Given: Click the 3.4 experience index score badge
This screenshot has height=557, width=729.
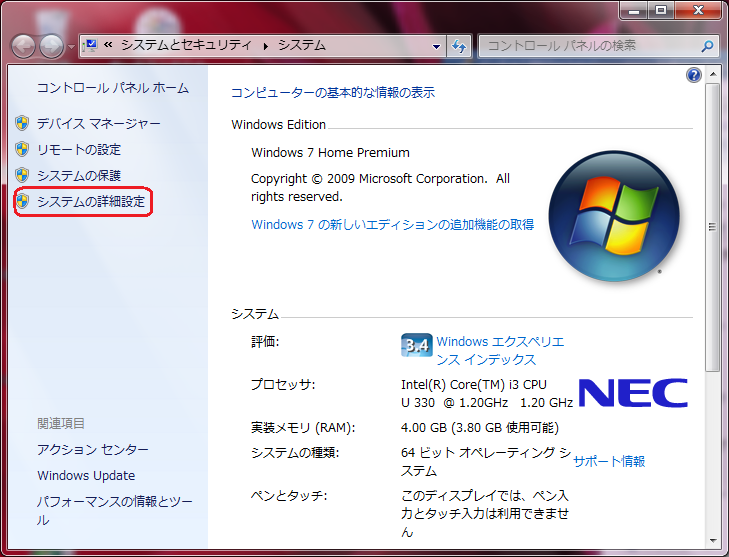Looking at the screenshot, I should click(417, 345).
